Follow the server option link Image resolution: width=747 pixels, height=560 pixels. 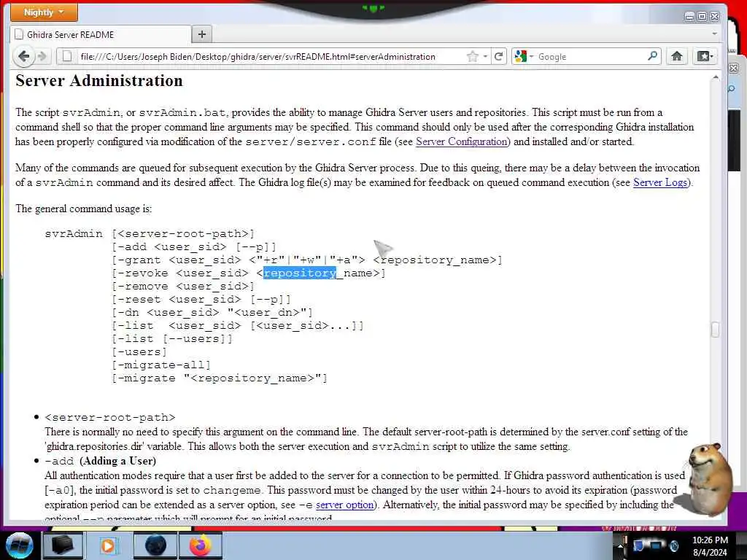tap(344, 505)
